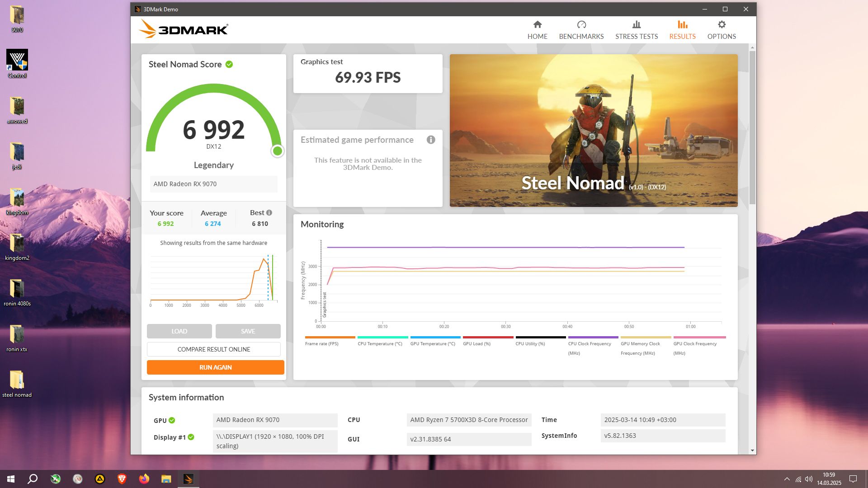The image size is (868, 488).
Task: Click the LOAD button
Action: [x=179, y=331]
